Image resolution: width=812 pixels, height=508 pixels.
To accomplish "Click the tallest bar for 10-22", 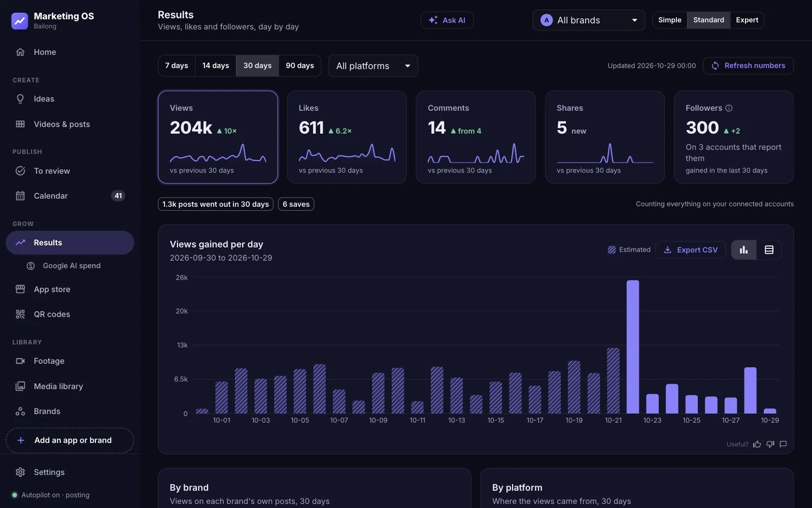I will (x=633, y=346).
